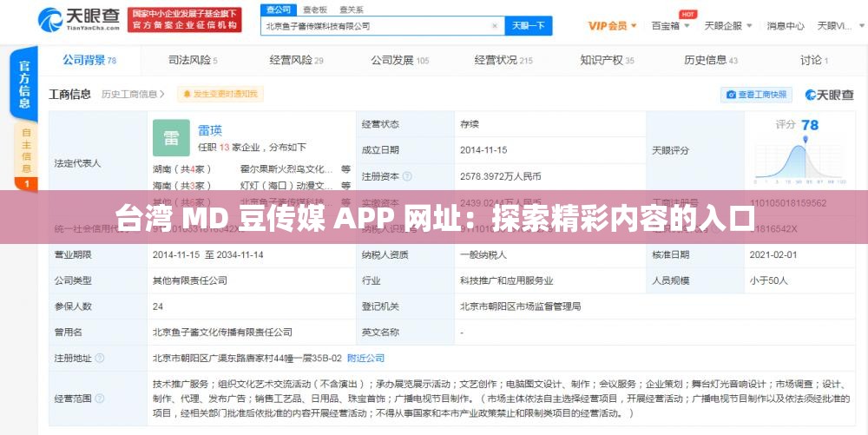Open the 经营状况 tab
This screenshot has height=435, width=868.
(x=503, y=60)
